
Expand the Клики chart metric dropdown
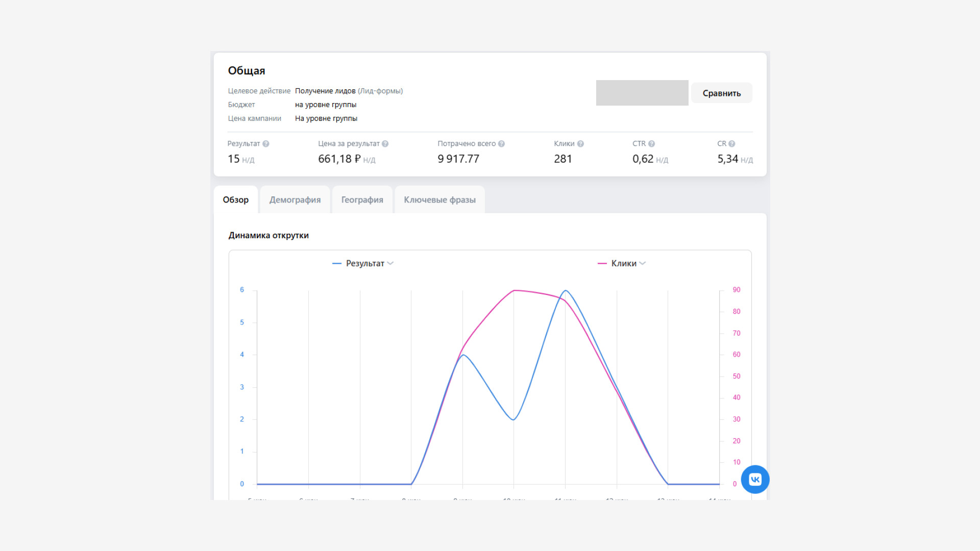pos(643,263)
